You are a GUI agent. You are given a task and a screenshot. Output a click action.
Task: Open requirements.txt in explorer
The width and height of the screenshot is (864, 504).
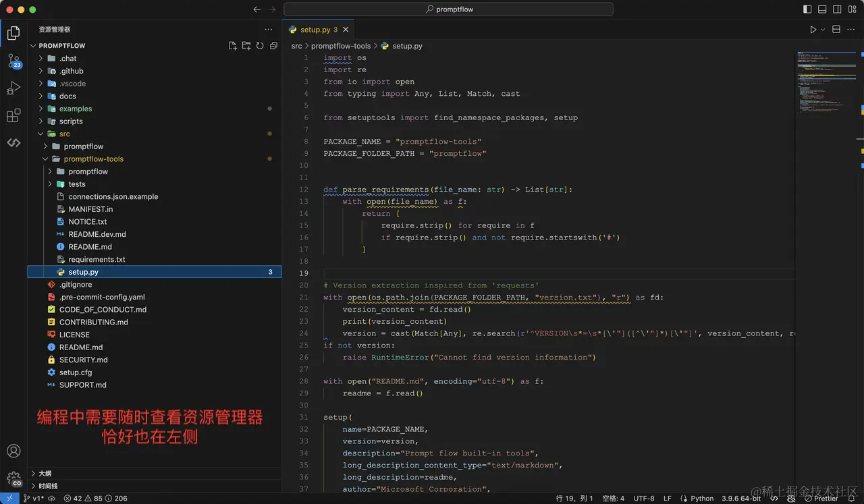(x=97, y=259)
